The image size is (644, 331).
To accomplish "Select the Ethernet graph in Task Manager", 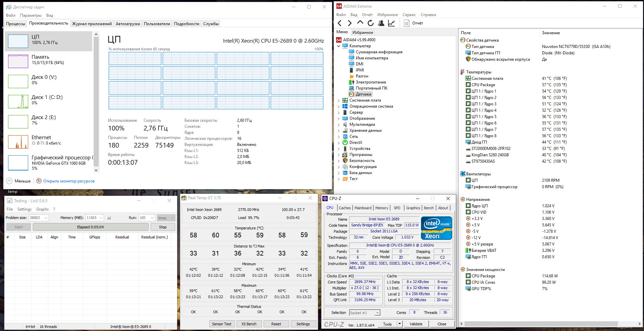I will [18, 142].
